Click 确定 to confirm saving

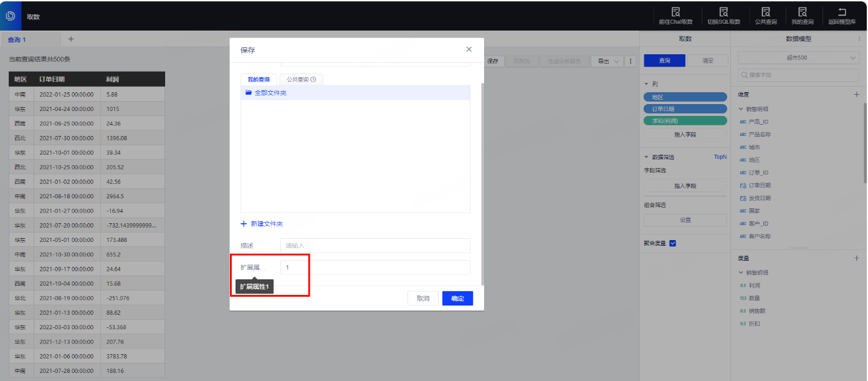(457, 299)
